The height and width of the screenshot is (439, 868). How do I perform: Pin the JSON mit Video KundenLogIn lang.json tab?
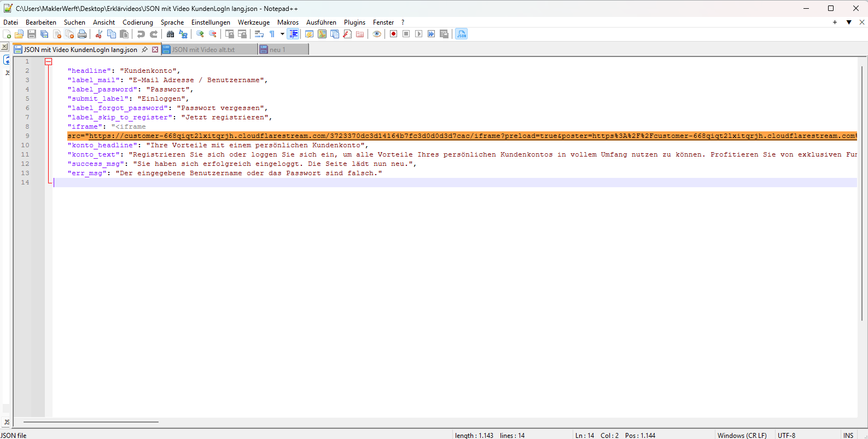(145, 49)
